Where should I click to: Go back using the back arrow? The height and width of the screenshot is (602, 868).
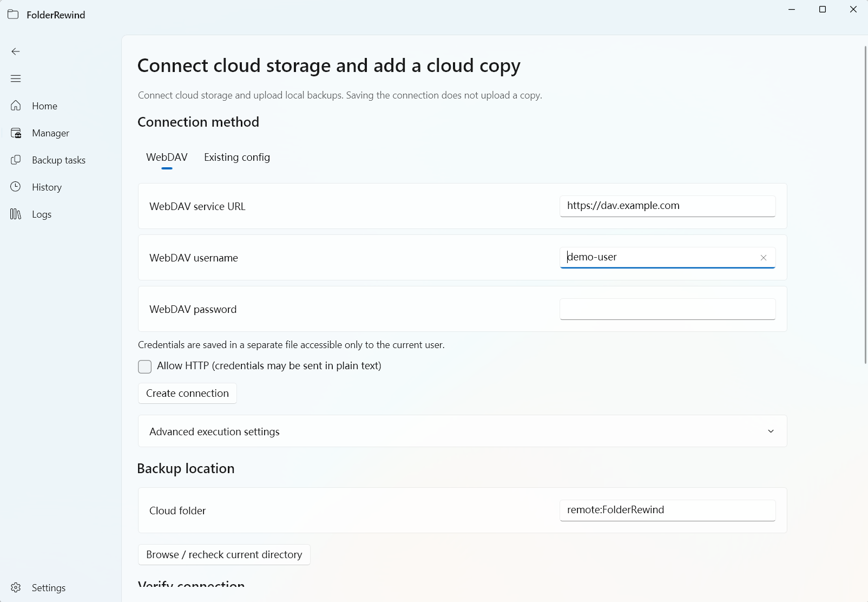(16, 51)
